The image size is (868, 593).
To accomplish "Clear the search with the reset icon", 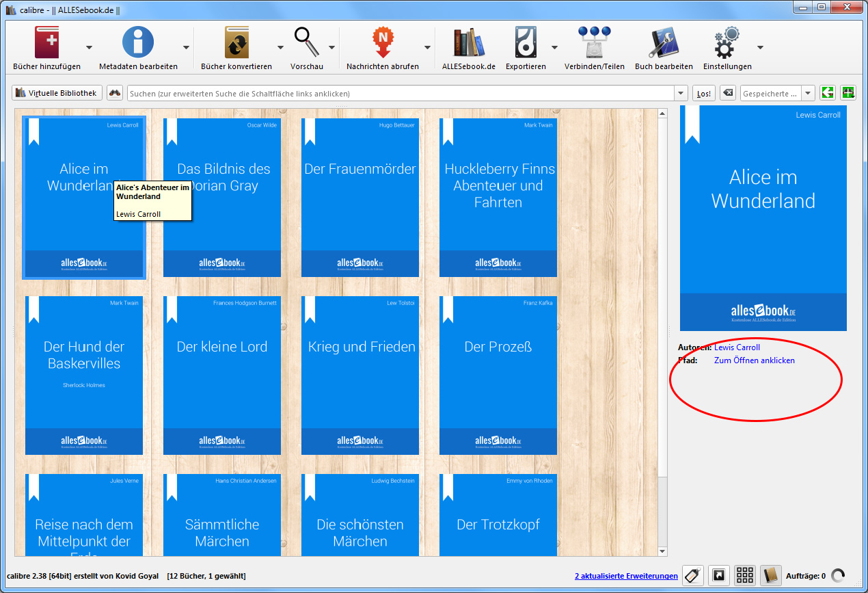I will 728,93.
